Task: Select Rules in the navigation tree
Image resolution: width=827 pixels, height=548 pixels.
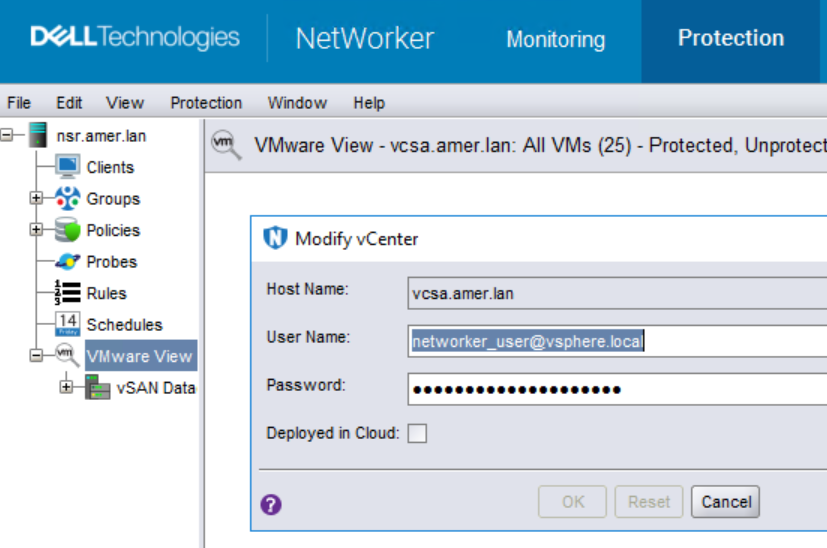Action: [107, 293]
